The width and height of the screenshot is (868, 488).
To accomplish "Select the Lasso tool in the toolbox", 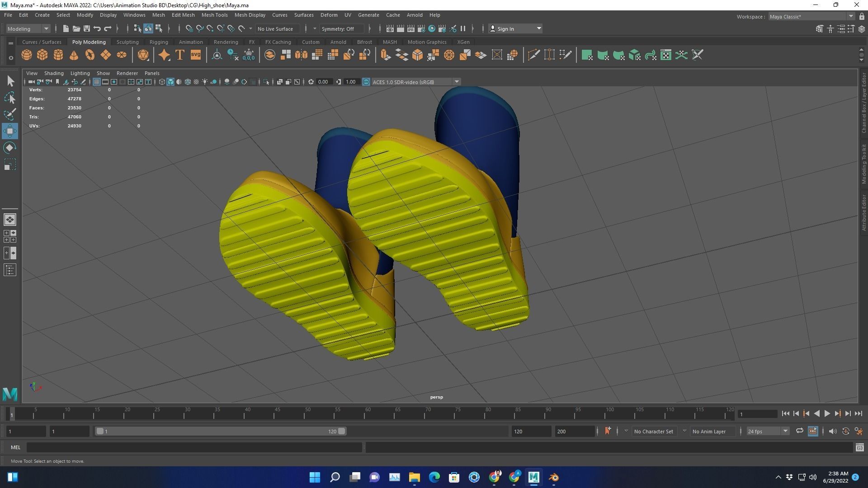I will coord(10,98).
